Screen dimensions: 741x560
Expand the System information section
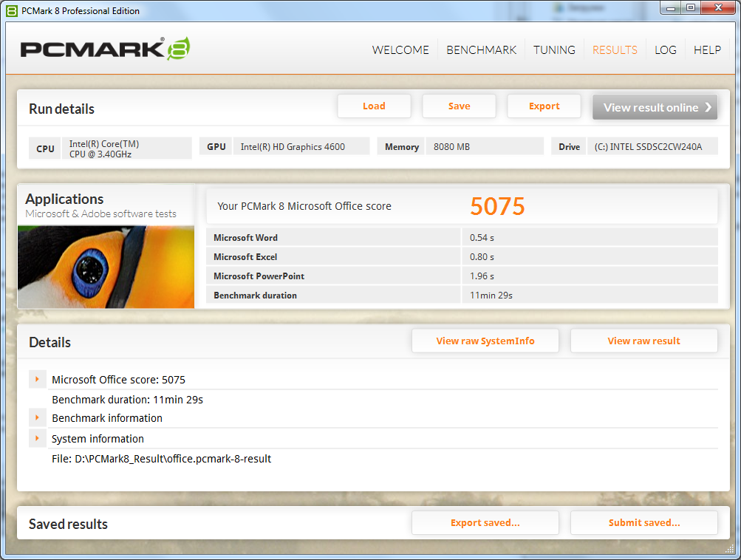pyautogui.click(x=37, y=437)
